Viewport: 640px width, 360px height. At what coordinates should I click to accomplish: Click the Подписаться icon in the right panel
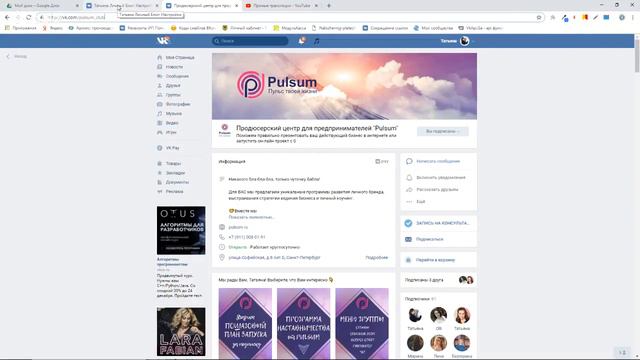click(x=408, y=240)
